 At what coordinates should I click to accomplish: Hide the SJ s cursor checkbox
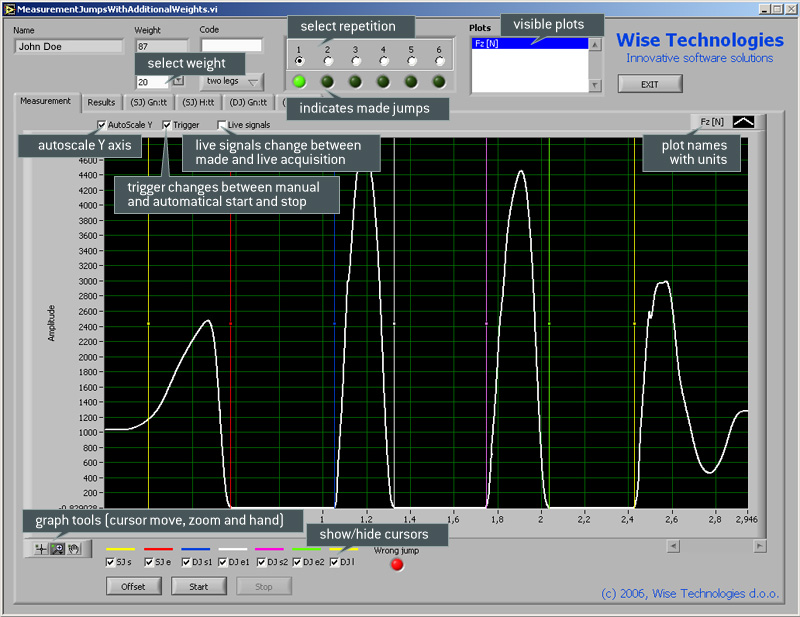coord(110,562)
